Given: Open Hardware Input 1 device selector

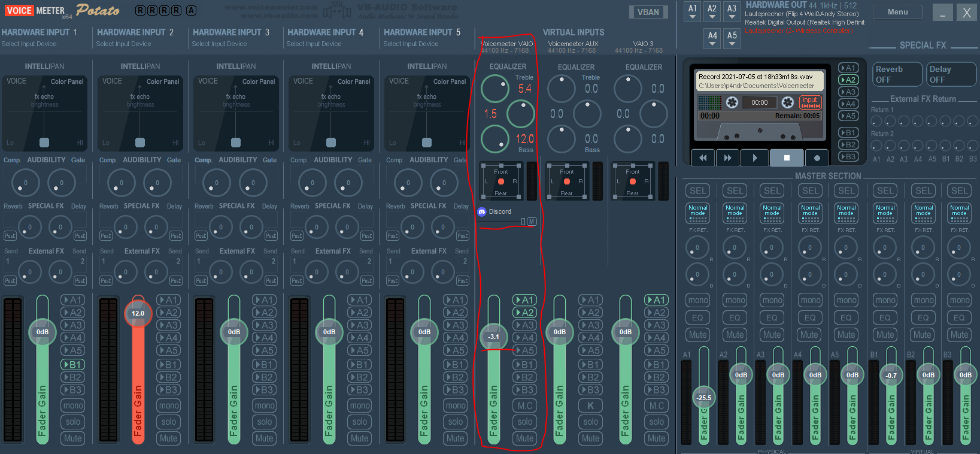Looking at the screenshot, I should pos(29,44).
